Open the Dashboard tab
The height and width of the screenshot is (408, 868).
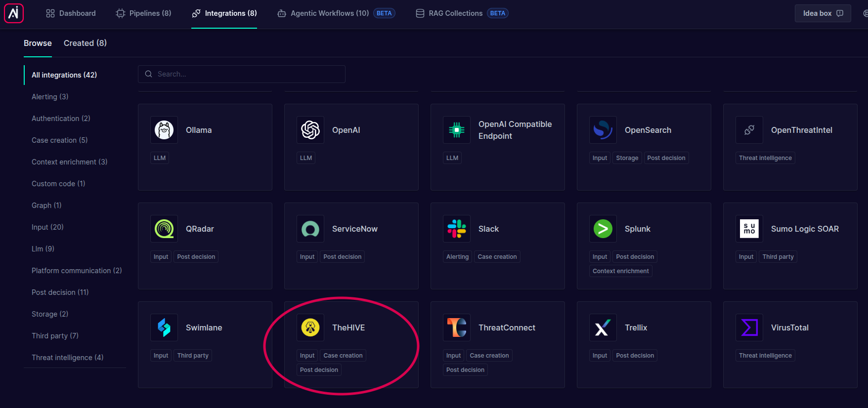(x=71, y=13)
